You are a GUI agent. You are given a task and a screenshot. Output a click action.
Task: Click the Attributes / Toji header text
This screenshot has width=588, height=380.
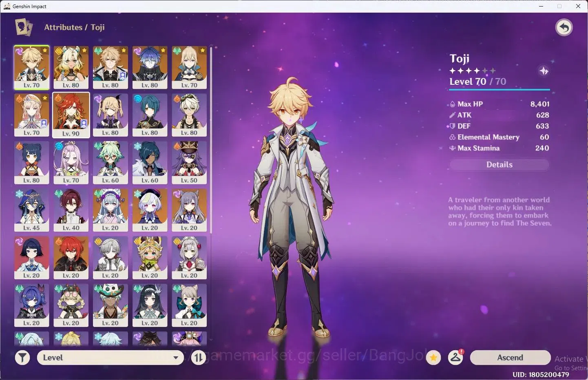(74, 27)
